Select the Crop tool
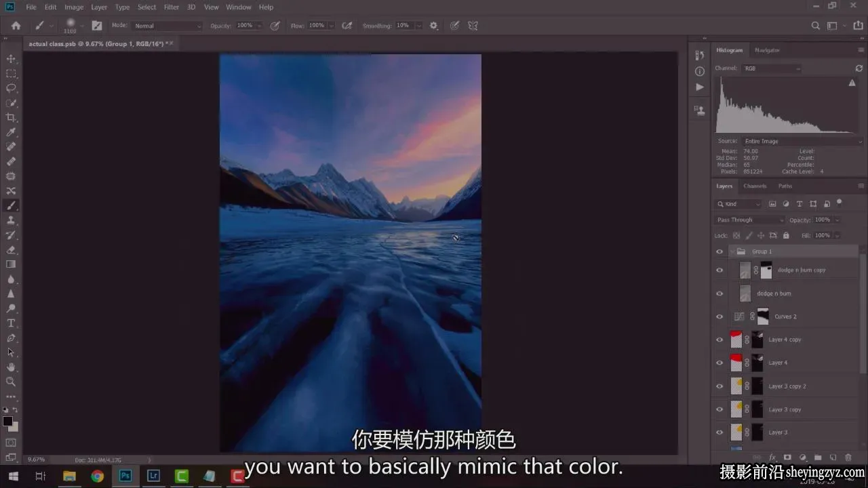868x488 pixels. pyautogui.click(x=11, y=117)
